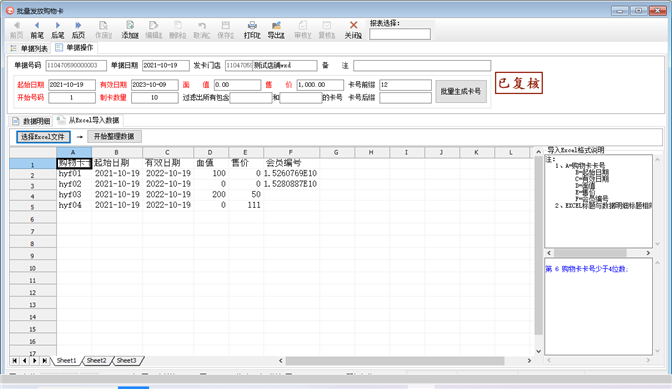This screenshot has width=672, height=389.
Task: Add a new record with 添加
Action: (130, 30)
